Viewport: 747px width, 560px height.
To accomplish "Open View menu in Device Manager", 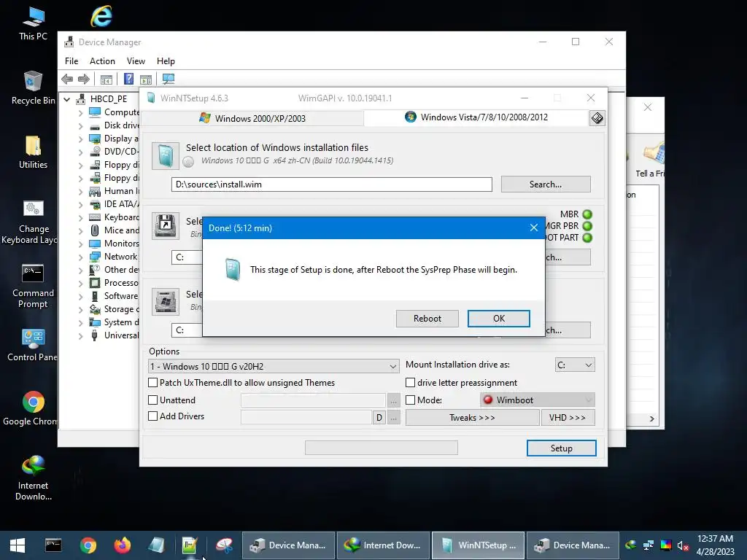I will point(136,61).
